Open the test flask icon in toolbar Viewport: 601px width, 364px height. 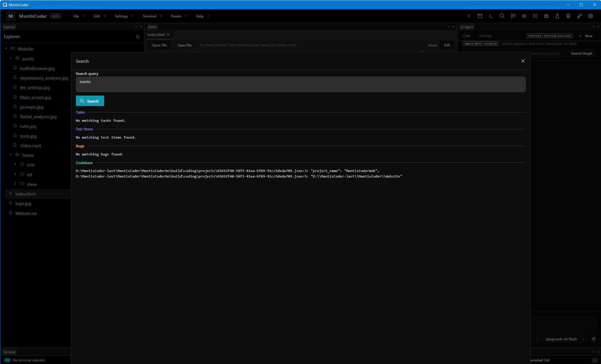coord(557,16)
